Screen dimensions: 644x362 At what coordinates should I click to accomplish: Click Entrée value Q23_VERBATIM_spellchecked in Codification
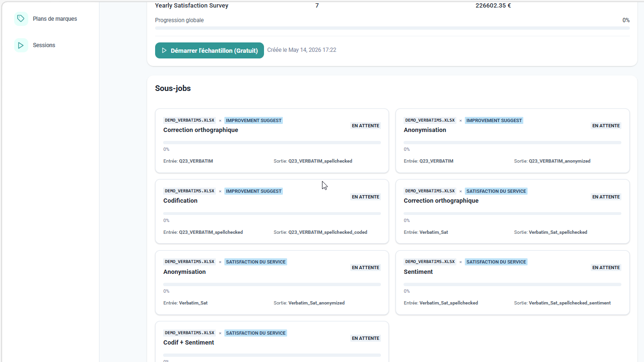point(211,232)
